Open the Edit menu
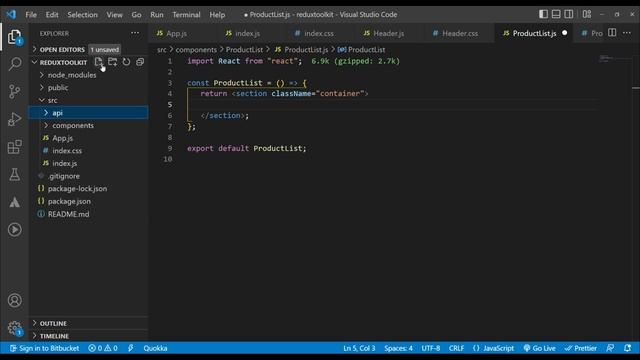The width and height of the screenshot is (640, 360). (x=52, y=15)
